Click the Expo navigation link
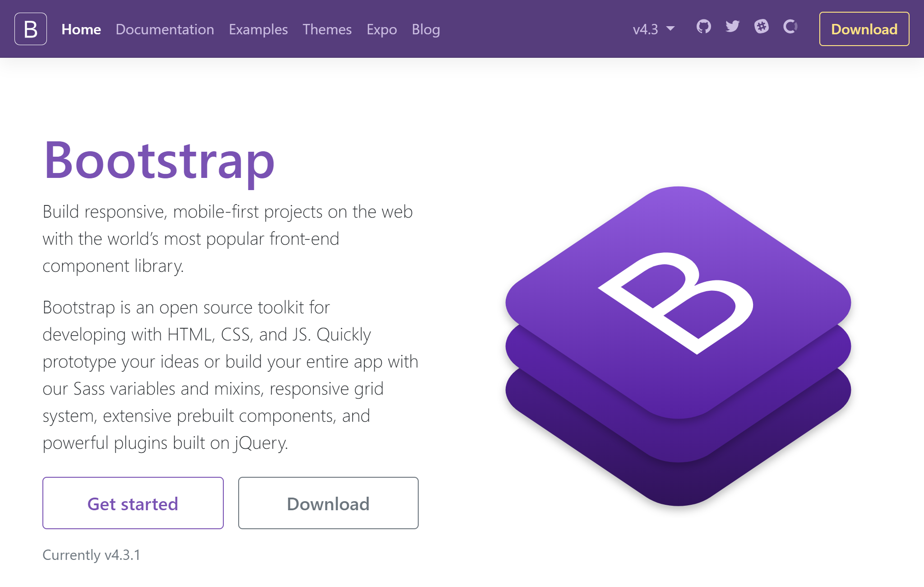This screenshot has width=924, height=587. pyautogui.click(x=382, y=29)
